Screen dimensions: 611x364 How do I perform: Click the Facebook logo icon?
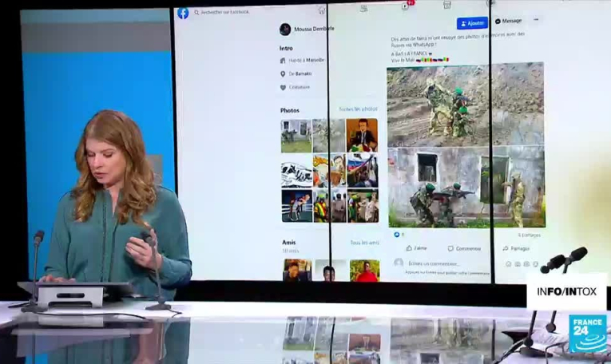[x=183, y=13]
